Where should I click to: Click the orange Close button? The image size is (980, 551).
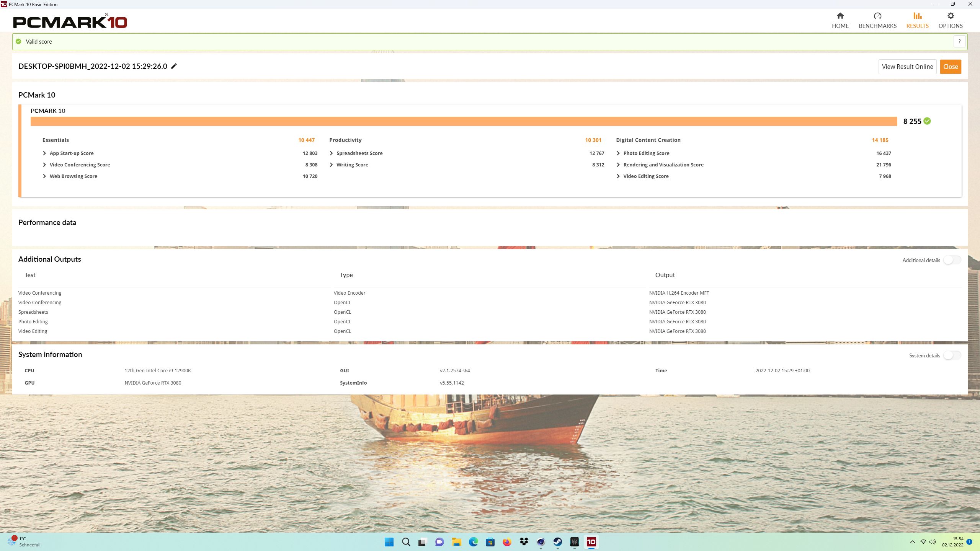(x=951, y=67)
